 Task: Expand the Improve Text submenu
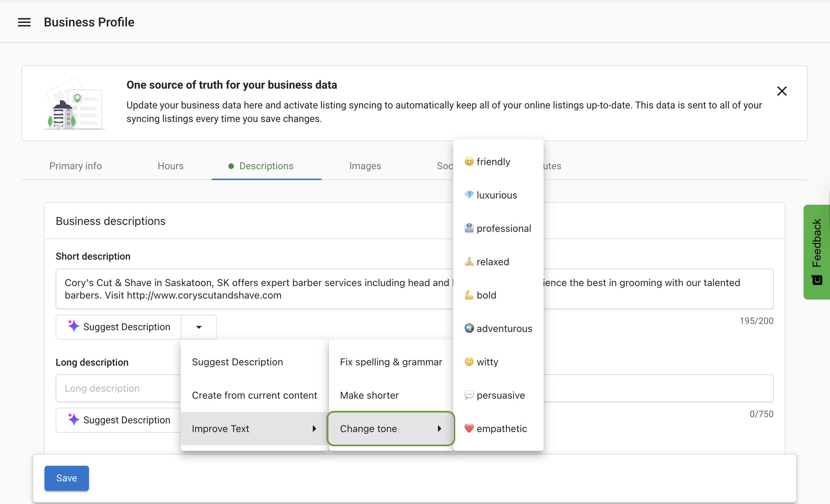pos(254,429)
